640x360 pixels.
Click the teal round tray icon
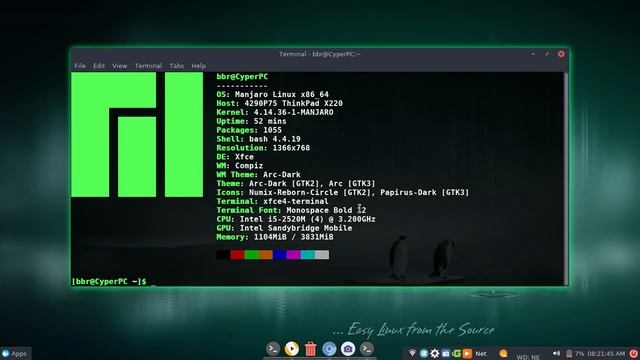coord(424,353)
